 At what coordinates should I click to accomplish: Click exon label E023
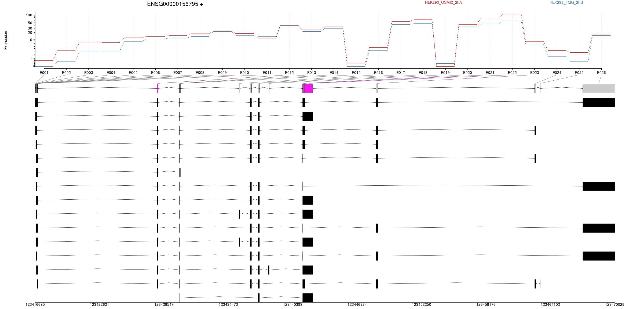[535, 73]
